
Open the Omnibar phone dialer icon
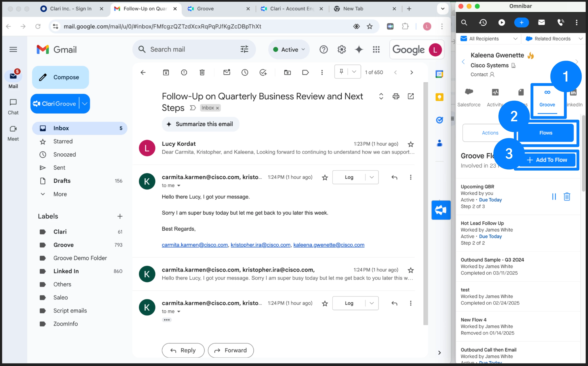tap(560, 22)
